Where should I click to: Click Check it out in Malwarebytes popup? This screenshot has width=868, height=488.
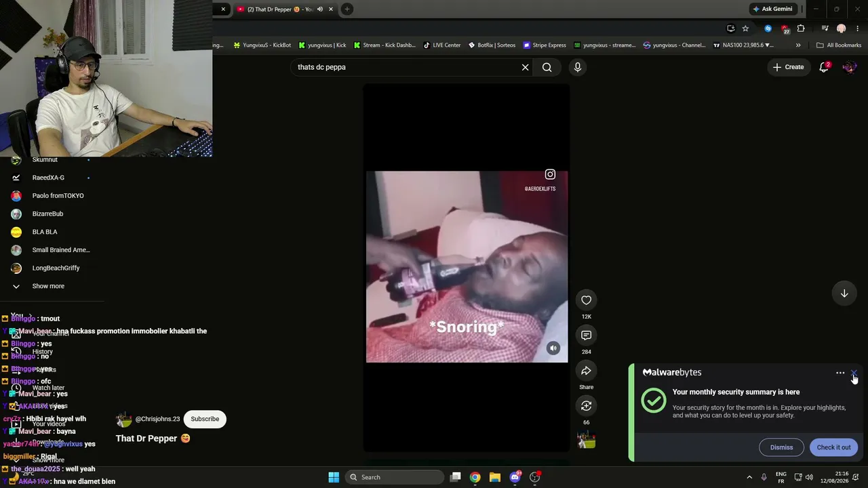833,447
